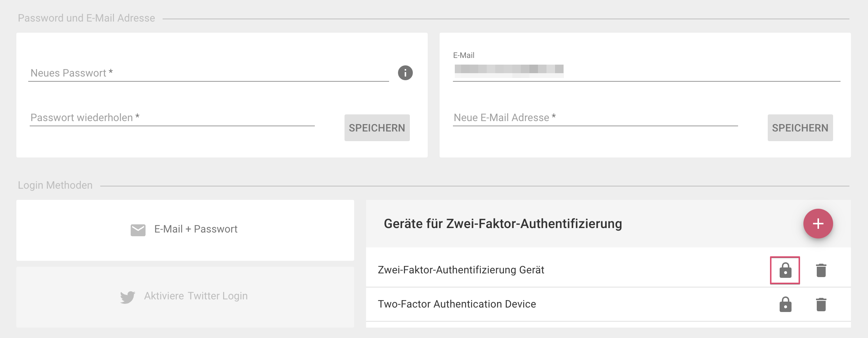Image resolution: width=868 pixels, height=338 pixels.
Task: Click the Twitter bird icon
Action: [x=128, y=297]
